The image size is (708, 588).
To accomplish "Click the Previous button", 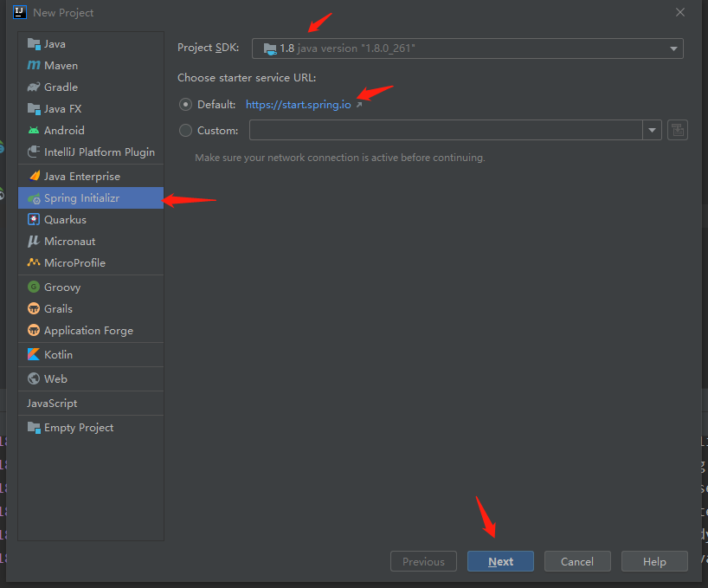I will tap(423, 561).
